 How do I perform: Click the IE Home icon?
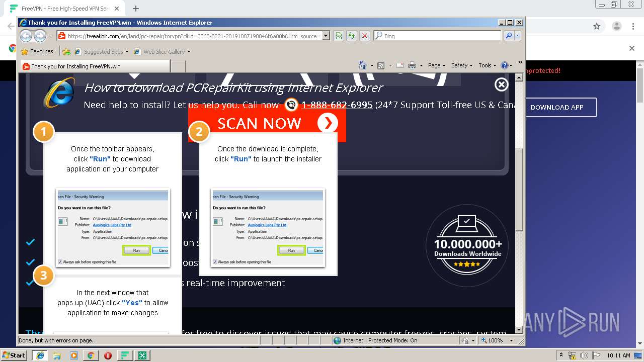pyautogui.click(x=363, y=65)
